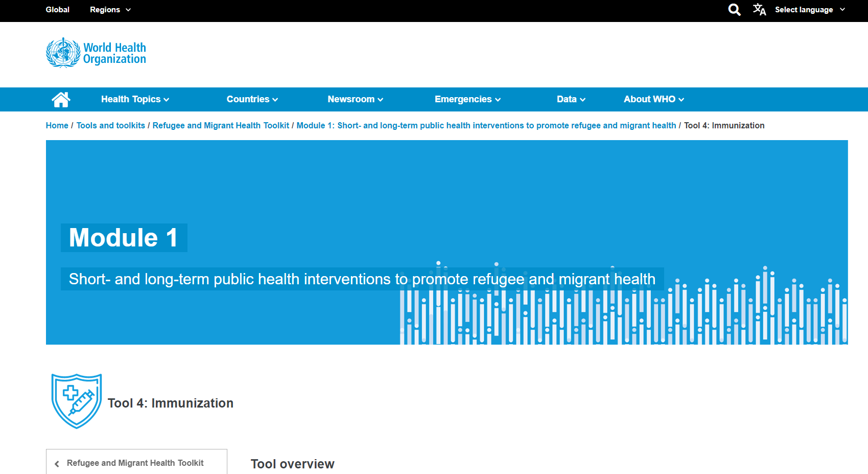Expand the Health Topics menu

tap(134, 99)
